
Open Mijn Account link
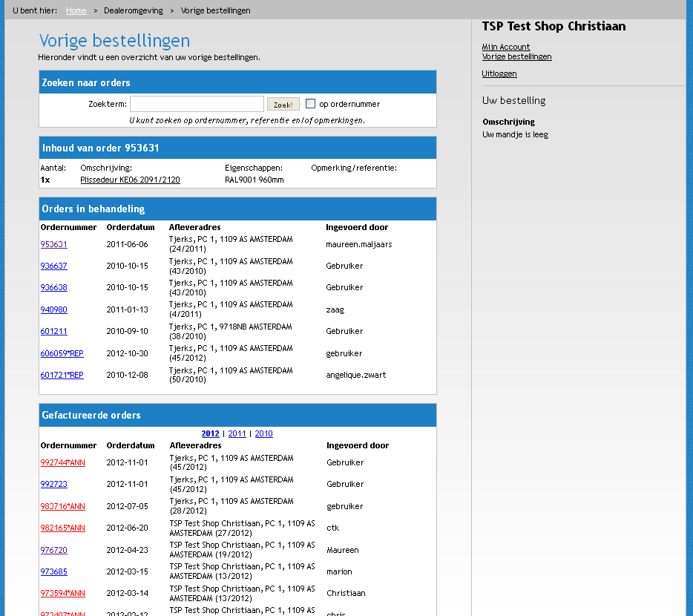click(505, 47)
